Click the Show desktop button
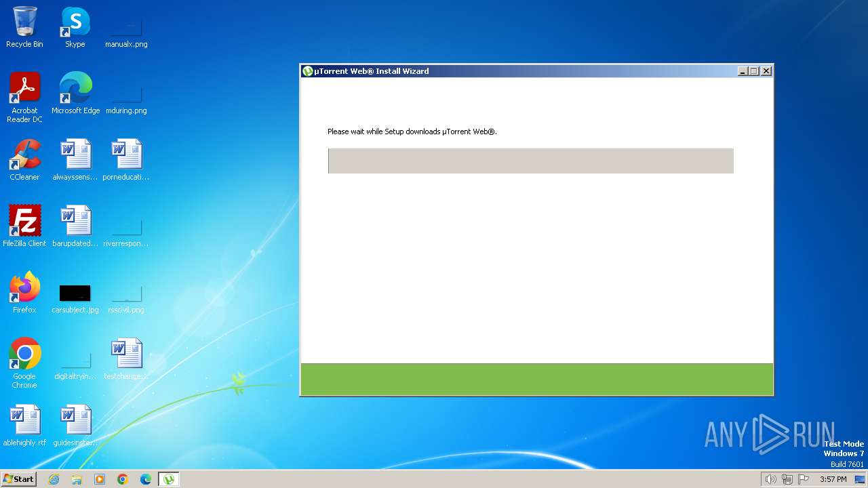This screenshot has height=488, width=868. pyautogui.click(x=861, y=479)
